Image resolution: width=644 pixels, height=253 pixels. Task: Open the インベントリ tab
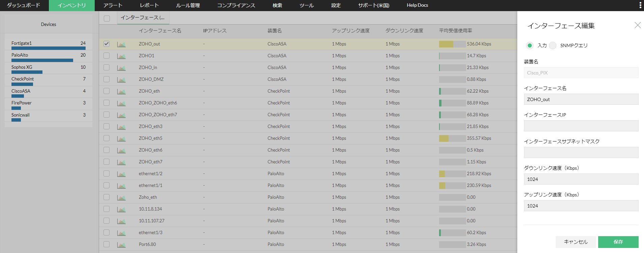tap(71, 5)
